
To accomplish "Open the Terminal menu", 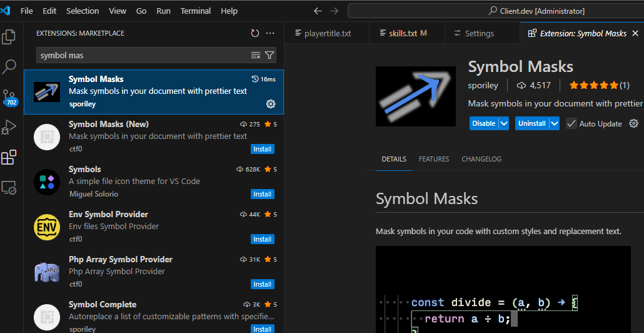I will coord(196,11).
